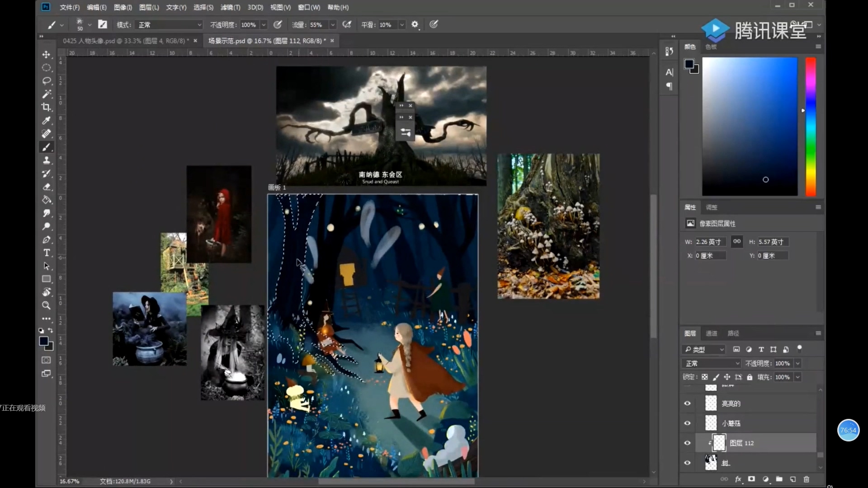Open the tool preset picker arrow
Image resolution: width=868 pixels, height=488 pixels.
click(x=62, y=25)
